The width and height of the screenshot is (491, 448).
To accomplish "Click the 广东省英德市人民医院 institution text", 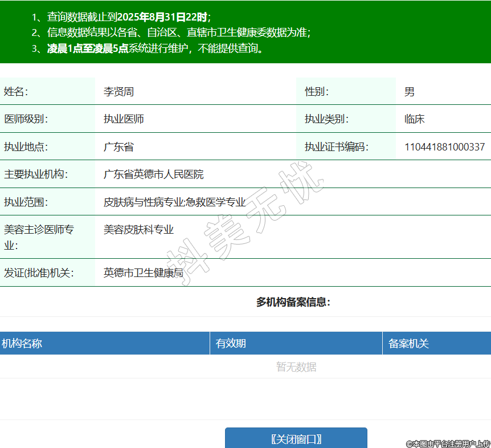I will click(153, 174).
